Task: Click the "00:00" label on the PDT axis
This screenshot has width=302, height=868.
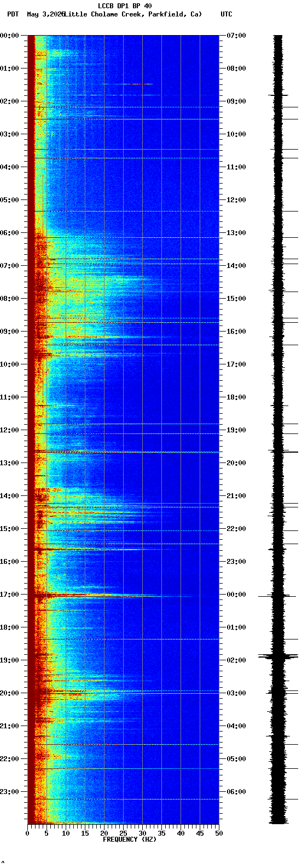Action: 9,36
